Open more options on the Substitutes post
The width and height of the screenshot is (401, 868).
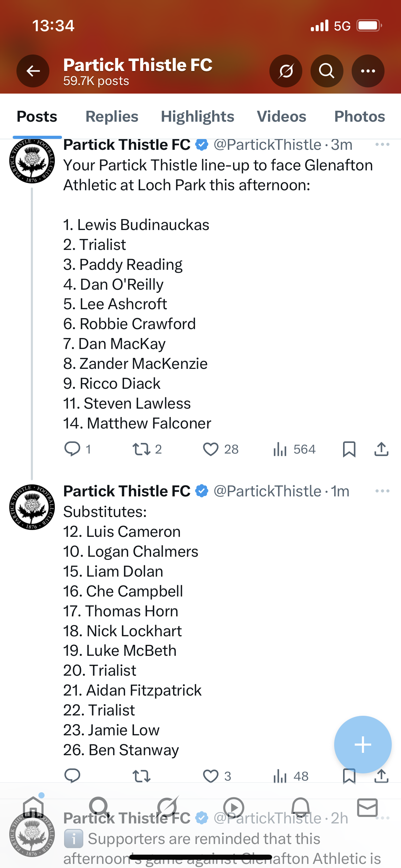point(382,491)
